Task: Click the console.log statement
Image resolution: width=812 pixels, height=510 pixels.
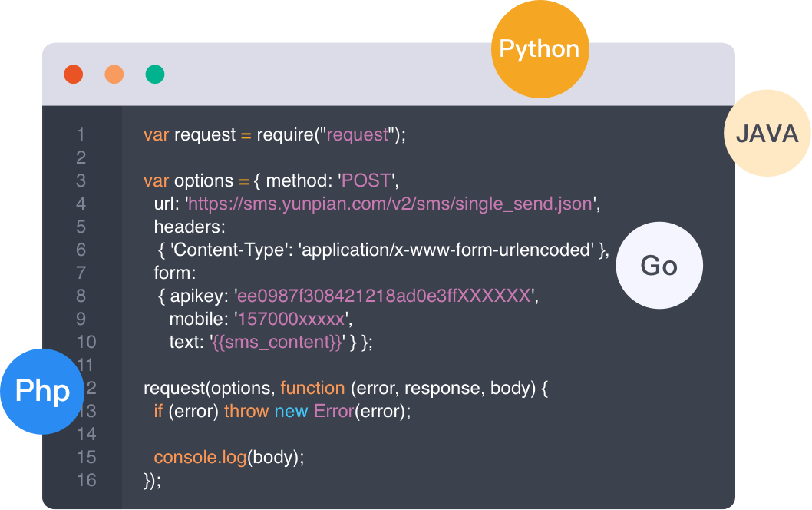Action: pos(200,457)
